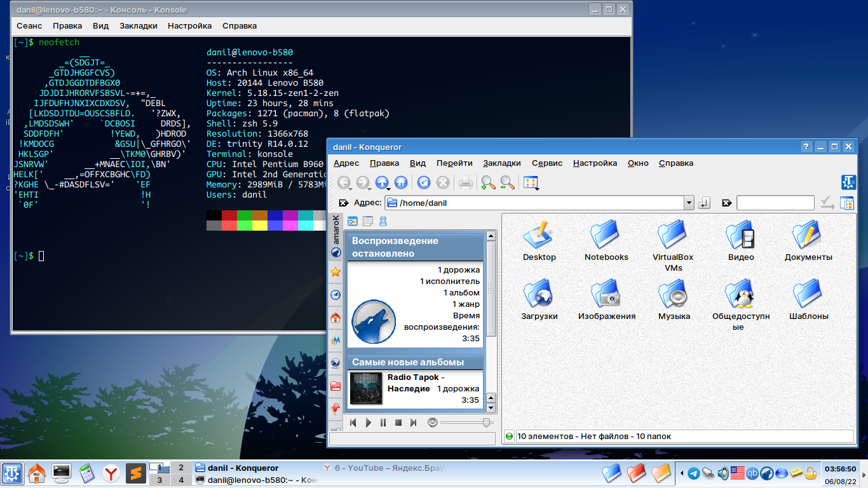Open the Закладки menu in Konqueror
This screenshot has width=868, height=488.
[x=501, y=163]
